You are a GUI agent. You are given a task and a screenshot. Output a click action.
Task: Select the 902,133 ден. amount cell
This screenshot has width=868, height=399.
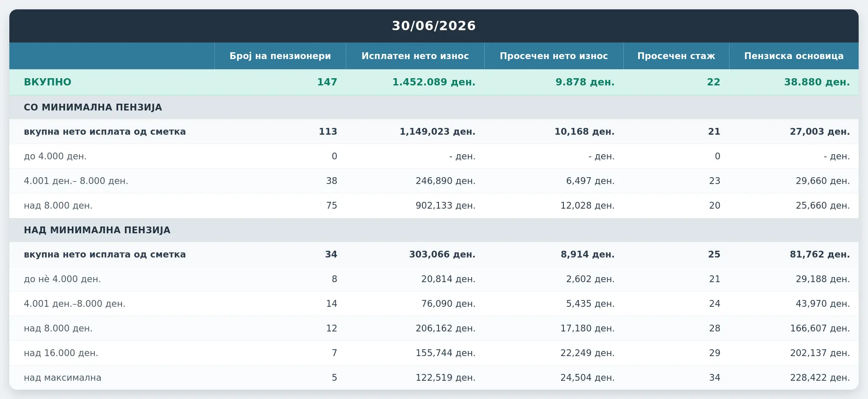[446, 206]
